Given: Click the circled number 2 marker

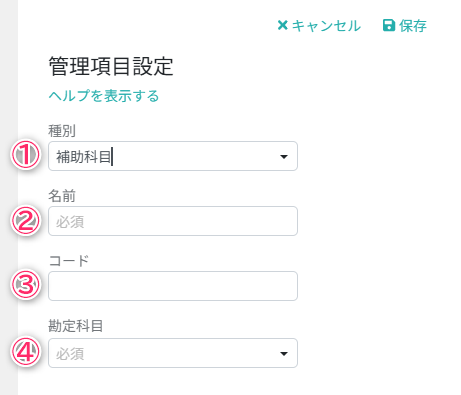Looking at the screenshot, I should (26, 220).
